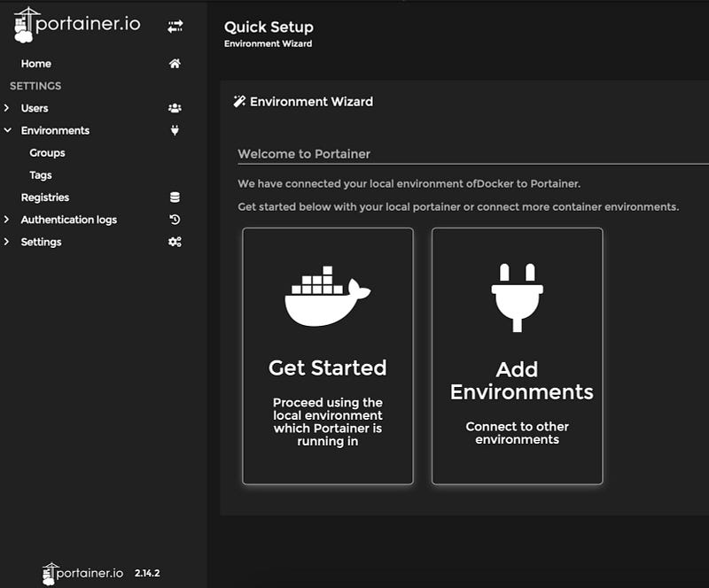Click the Environment Wizard panel heading
The height and width of the screenshot is (588, 709).
pos(312,102)
